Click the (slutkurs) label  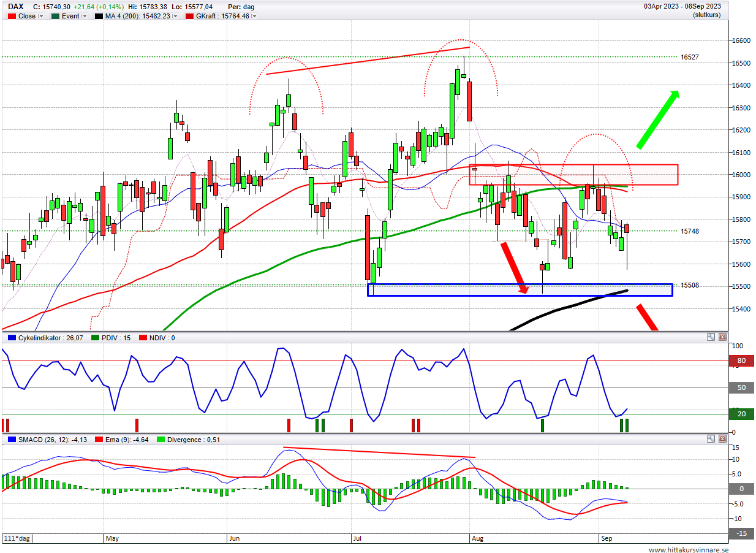point(707,15)
